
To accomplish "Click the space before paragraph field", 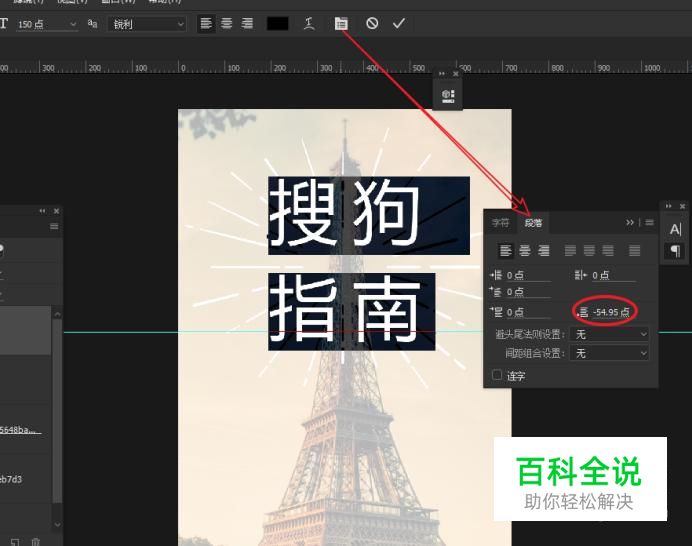I will point(528,312).
